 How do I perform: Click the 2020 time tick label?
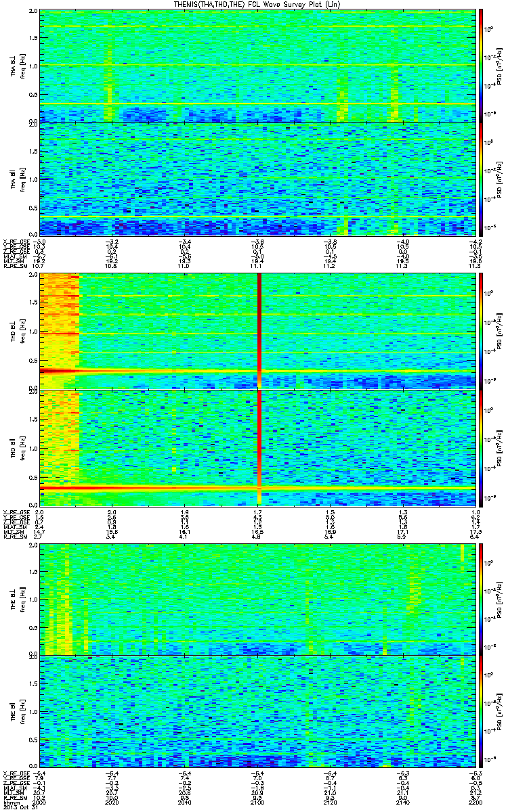[112, 803]
